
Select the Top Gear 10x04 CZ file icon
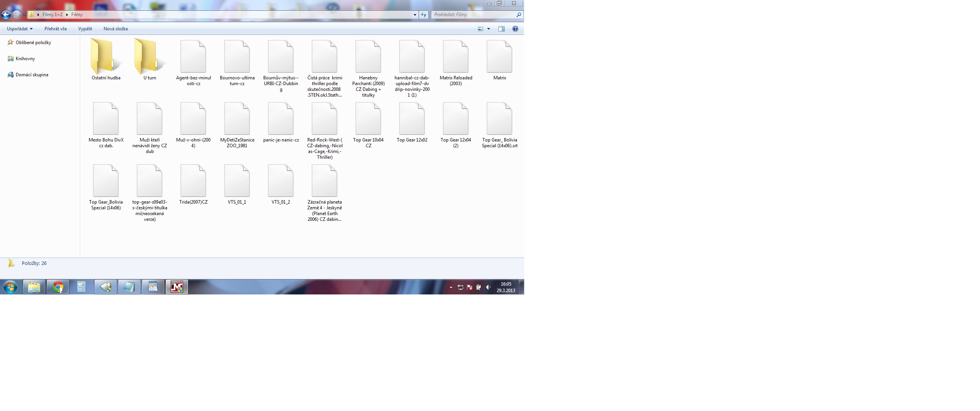(x=368, y=118)
